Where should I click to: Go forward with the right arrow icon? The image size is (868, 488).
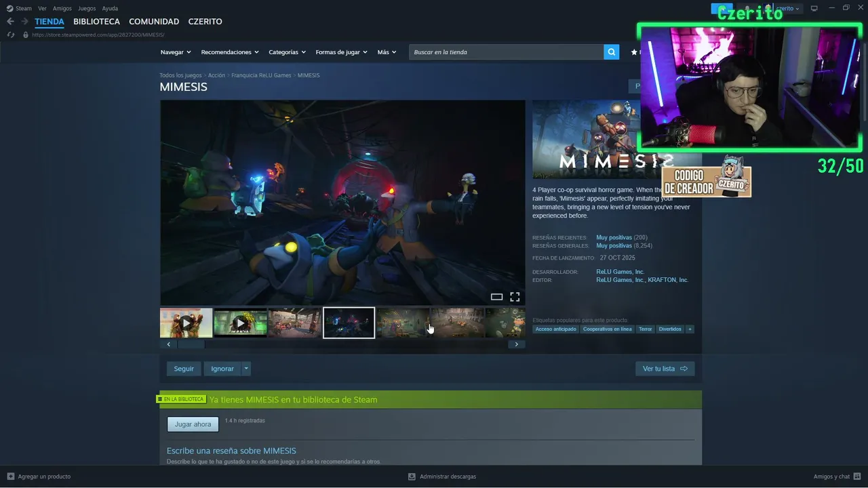[x=24, y=22]
